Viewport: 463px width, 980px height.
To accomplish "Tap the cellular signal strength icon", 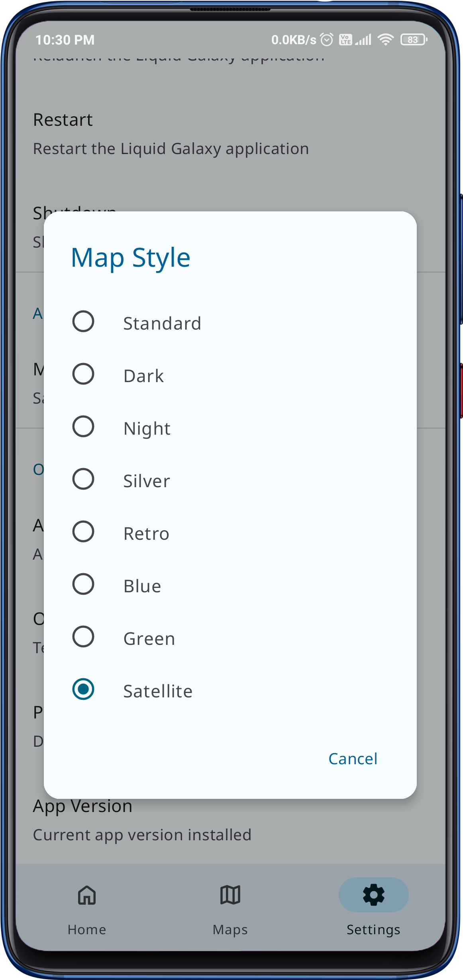I will coord(363,40).
